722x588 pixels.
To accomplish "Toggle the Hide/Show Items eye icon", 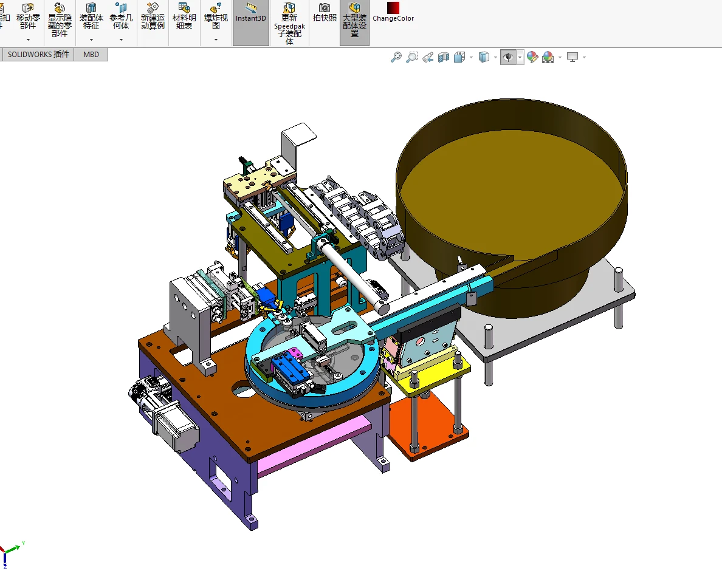I will point(508,57).
